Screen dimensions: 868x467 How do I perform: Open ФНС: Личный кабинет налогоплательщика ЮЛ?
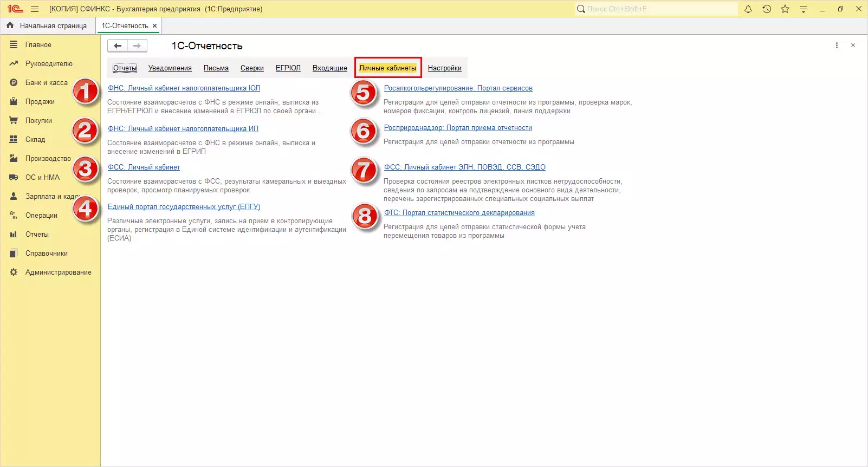point(184,88)
